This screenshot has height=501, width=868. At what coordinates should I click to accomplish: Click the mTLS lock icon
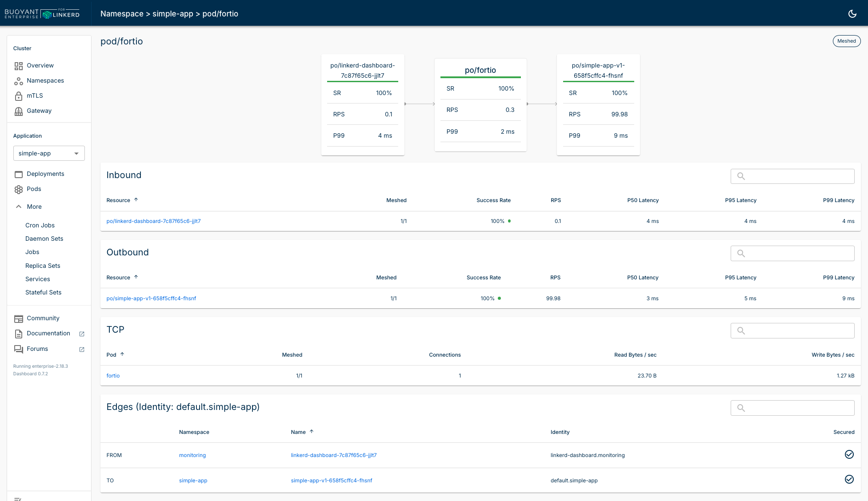tap(19, 96)
